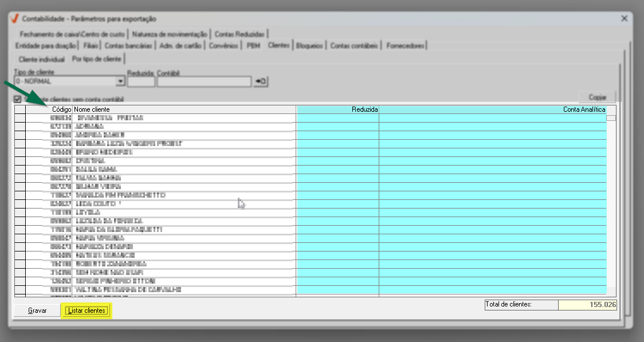Click the Total de clientes value 155.026
The image size is (644, 342).
coord(587,305)
